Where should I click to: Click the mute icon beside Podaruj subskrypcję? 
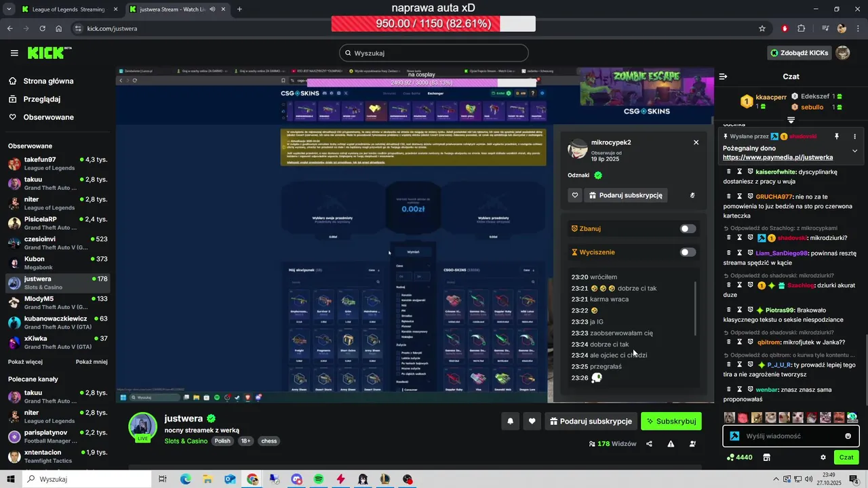(x=692, y=195)
